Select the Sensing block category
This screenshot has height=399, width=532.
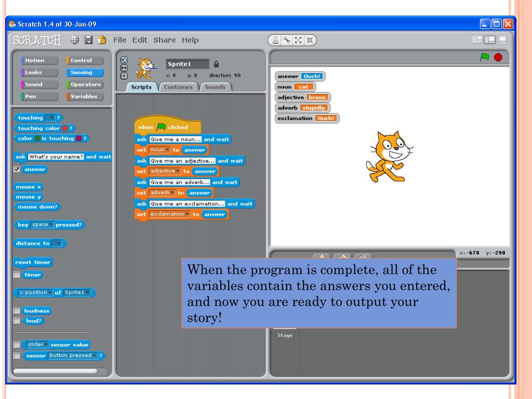click(x=85, y=72)
